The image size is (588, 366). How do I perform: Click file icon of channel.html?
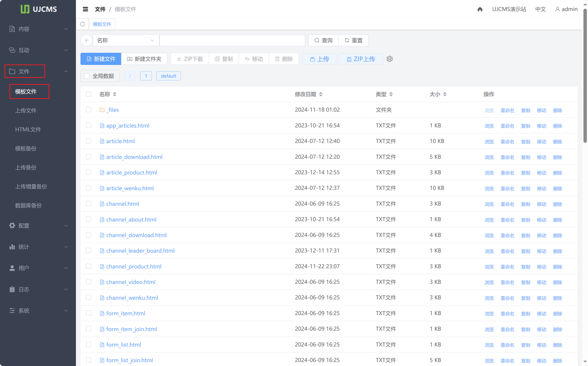pos(102,204)
